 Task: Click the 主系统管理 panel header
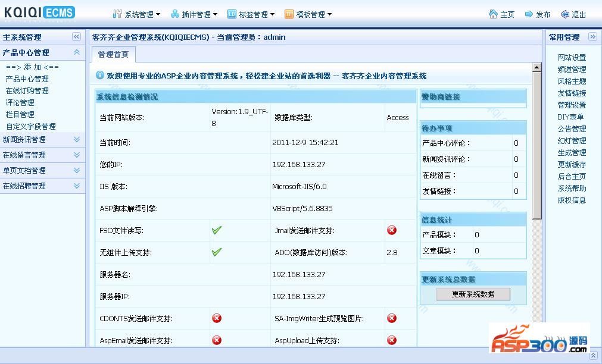(42, 37)
